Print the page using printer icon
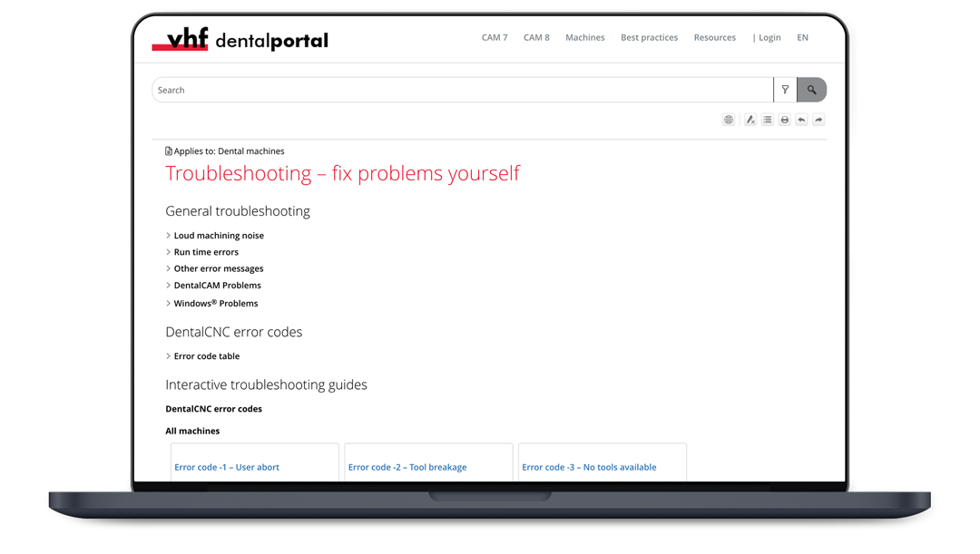The image size is (980, 554). (785, 120)
